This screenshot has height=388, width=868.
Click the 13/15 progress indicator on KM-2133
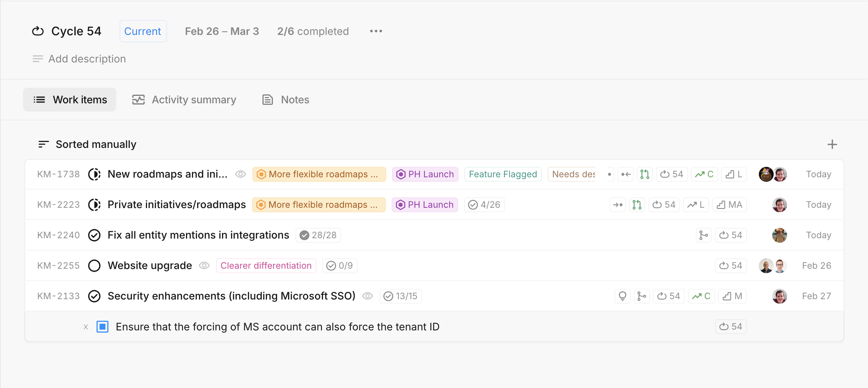click(401, 296)
